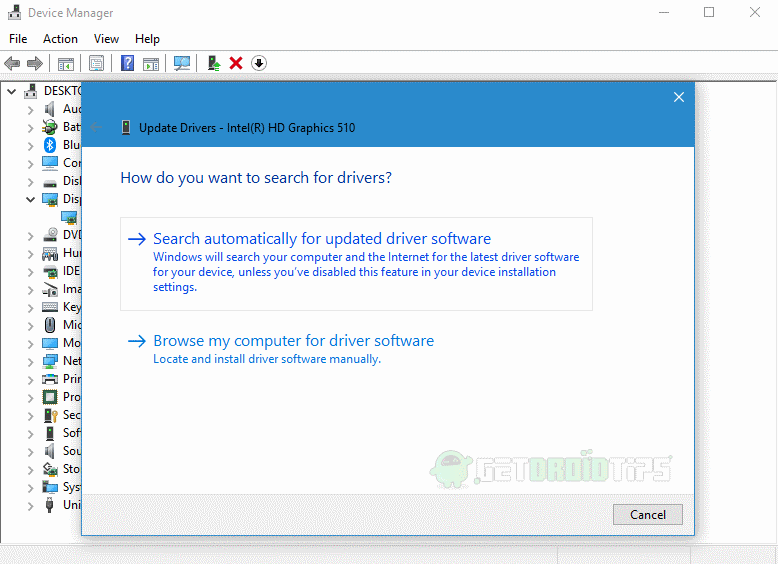Click the display adapter child device icon
Image resolution: width=778 pixels, height=564 pixels.
[x=69, y=217]
